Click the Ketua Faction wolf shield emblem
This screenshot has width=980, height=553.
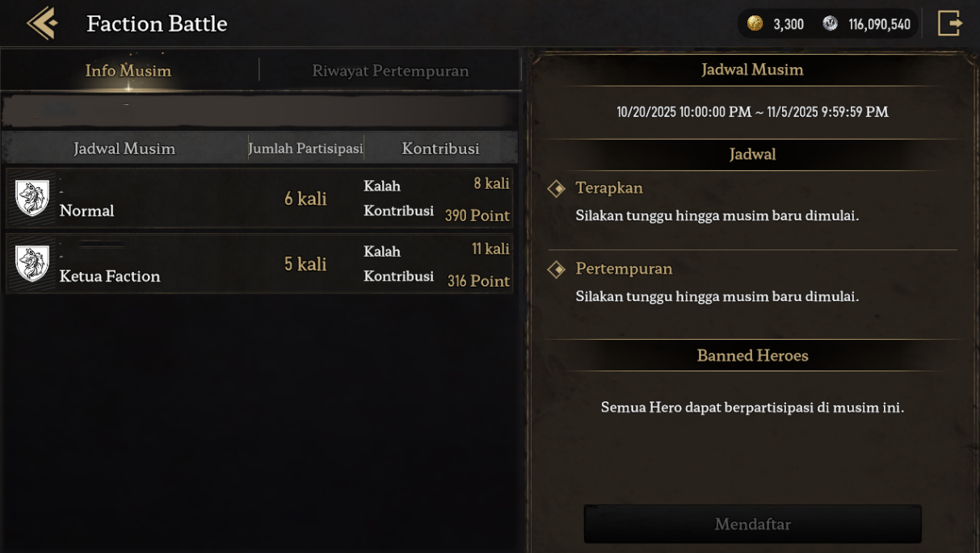32,264
